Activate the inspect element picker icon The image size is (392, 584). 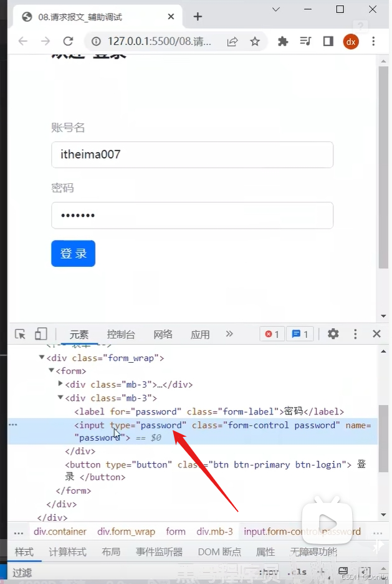[x=20, y=333]
